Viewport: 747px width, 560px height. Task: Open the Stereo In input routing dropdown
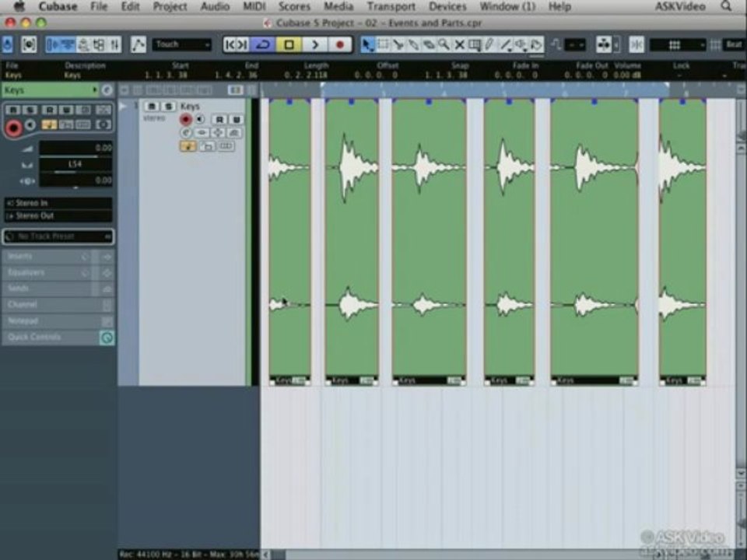58,203
